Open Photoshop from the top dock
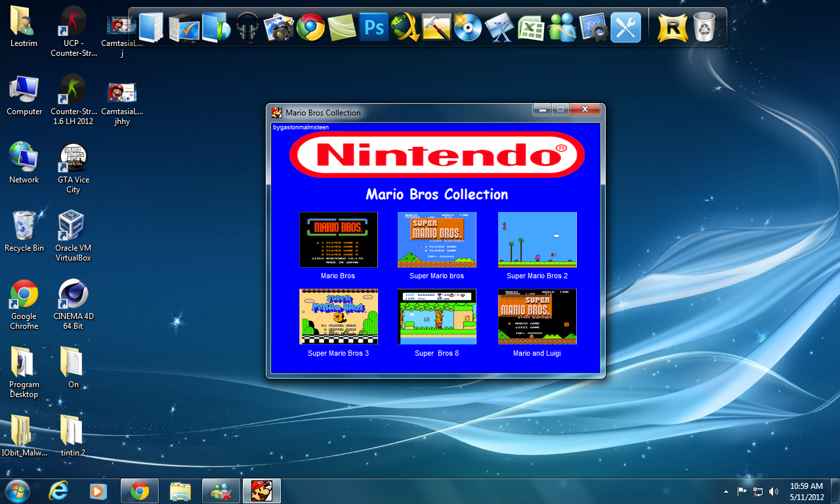The image size is (840, 504). tap(373, 26)
